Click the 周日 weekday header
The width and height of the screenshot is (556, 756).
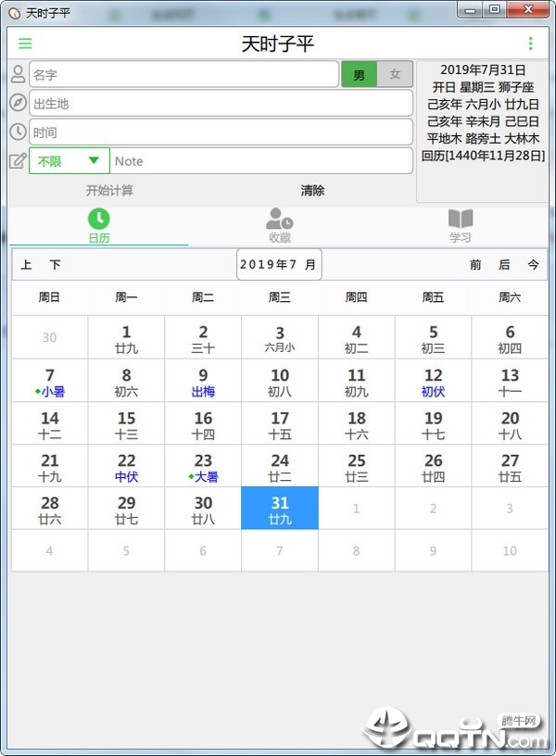click(x=49, y=297)
